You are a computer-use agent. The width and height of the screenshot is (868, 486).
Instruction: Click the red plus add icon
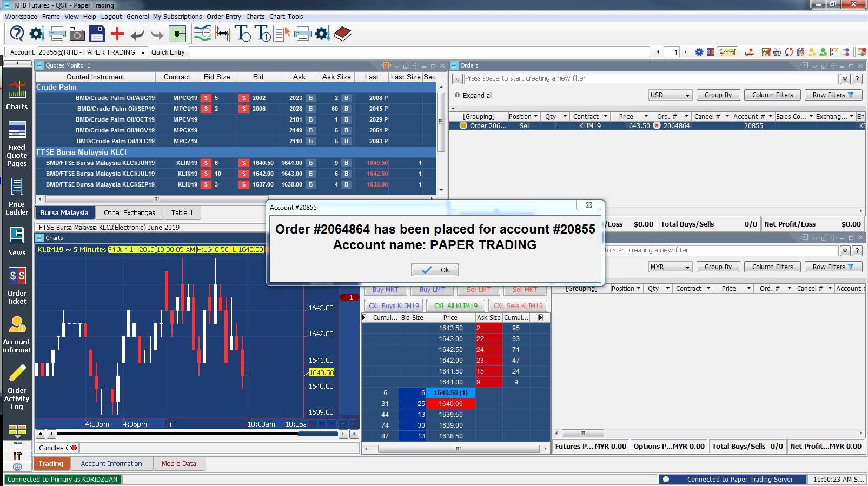117,34
